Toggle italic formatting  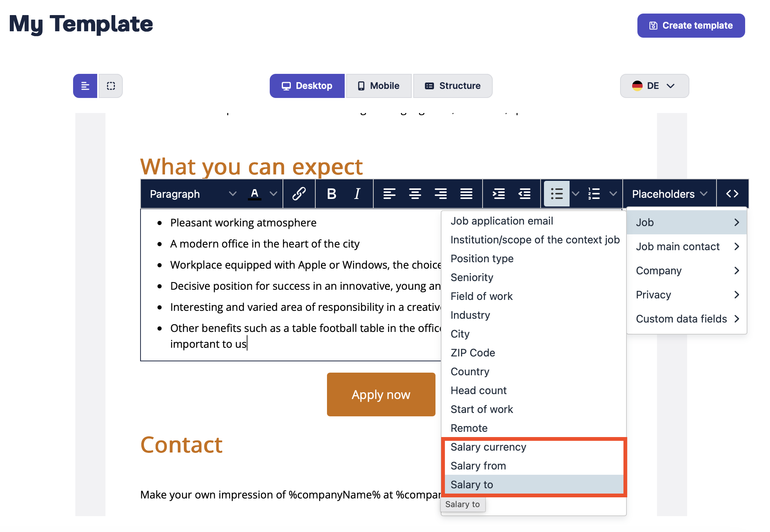[x=357, y=194]
